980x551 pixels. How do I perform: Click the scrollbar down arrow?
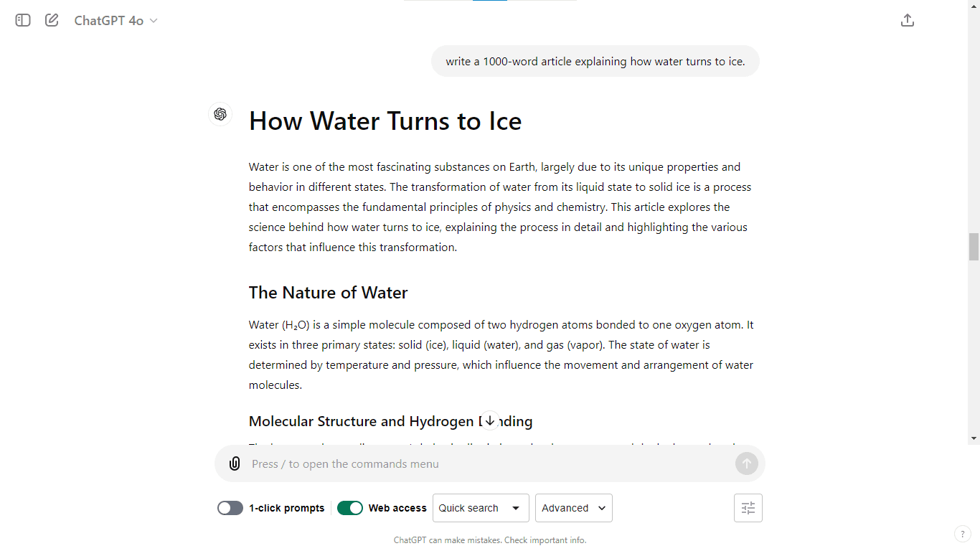974,438
